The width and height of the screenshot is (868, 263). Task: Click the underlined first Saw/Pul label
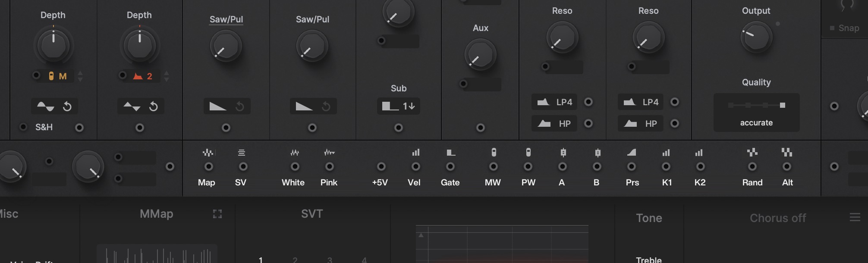point(226,19)
